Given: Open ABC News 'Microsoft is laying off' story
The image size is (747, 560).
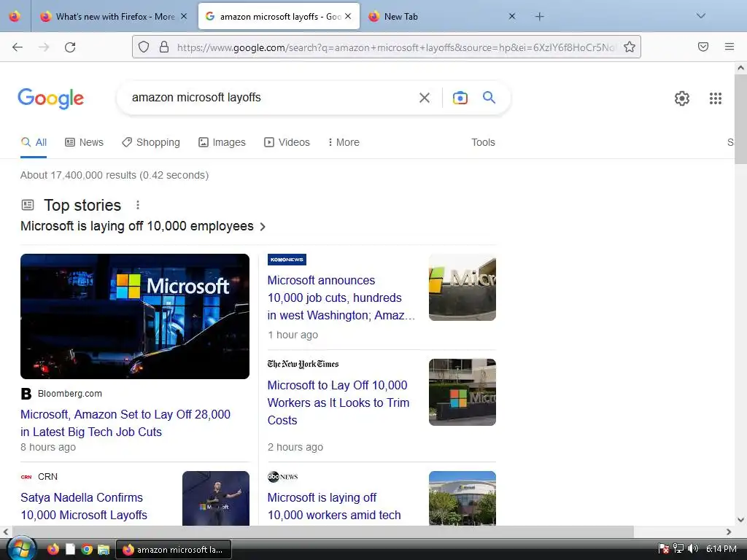Looking at the screenshot, I should (334, 506).
